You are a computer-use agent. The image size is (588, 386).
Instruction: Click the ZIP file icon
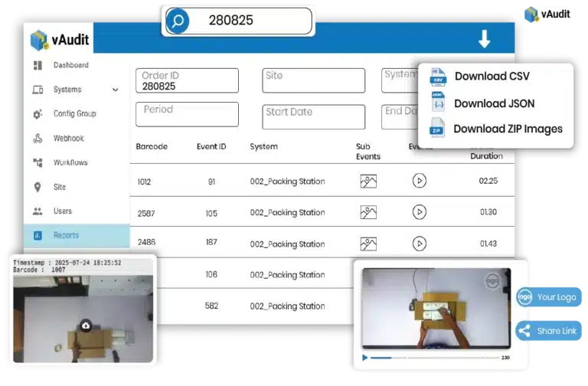tap(437, 128)
